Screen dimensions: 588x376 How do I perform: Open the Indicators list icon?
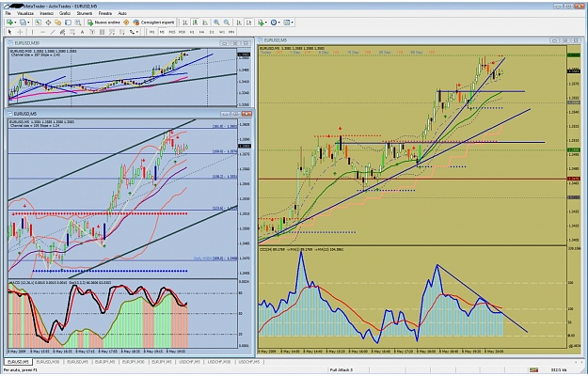[x=261, y=23]
